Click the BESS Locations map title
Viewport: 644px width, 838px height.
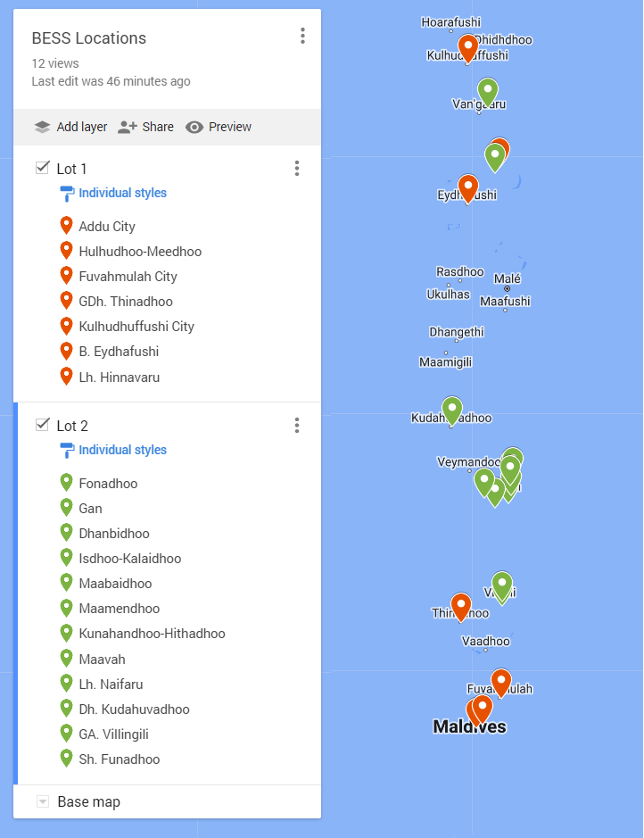[x=89, y=38]
